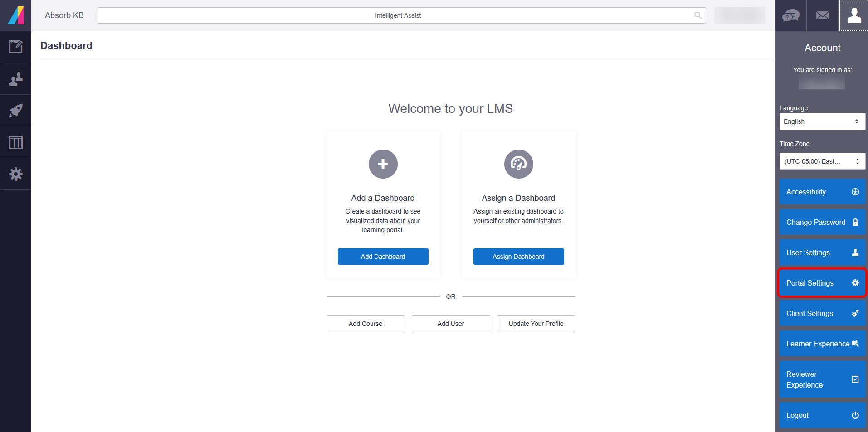This screenshot has height=432, width=868.
Task: Open Client Settings from account menu
Action: (822, 313)
